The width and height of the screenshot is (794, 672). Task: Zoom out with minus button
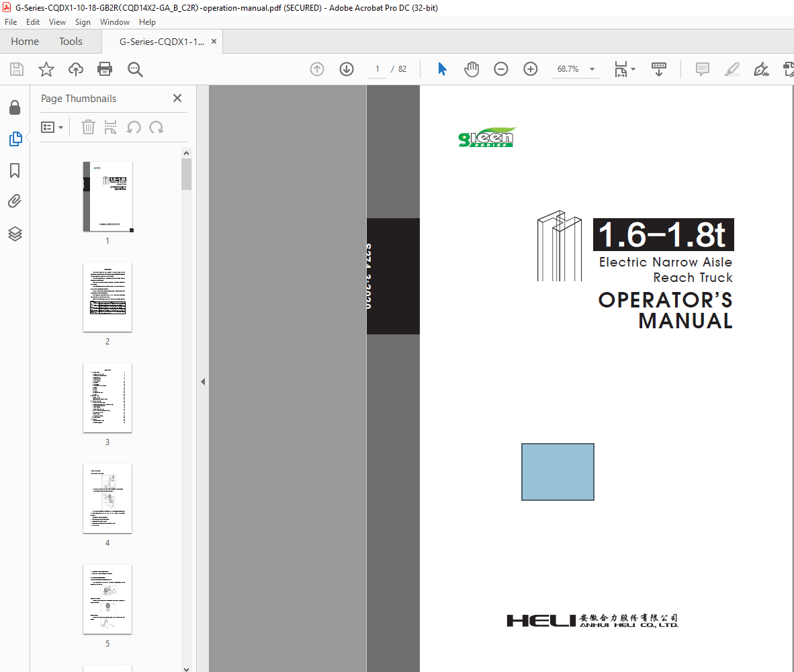click(x=501, y=69)
